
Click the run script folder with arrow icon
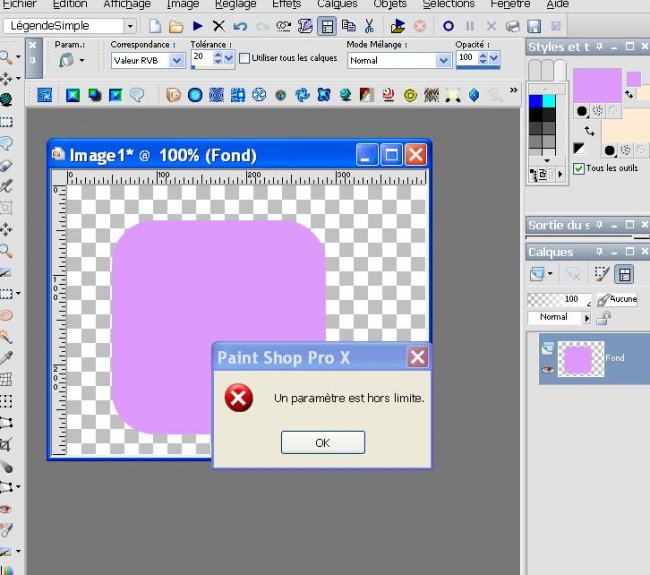coord(398,26)
